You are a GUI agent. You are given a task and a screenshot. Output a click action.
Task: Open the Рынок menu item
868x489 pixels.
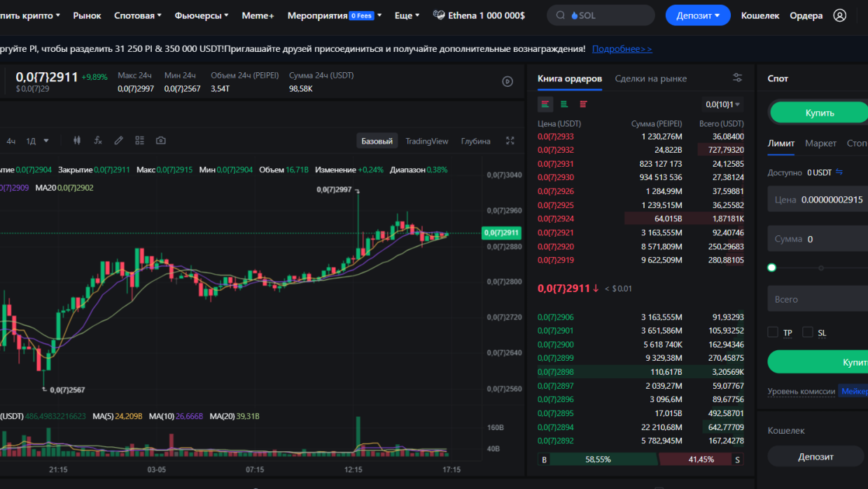point(87,15)
